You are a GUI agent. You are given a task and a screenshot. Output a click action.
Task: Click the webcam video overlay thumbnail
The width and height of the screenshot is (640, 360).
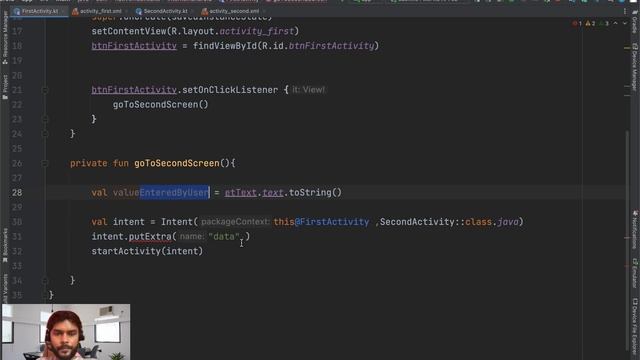pos(66,332)
